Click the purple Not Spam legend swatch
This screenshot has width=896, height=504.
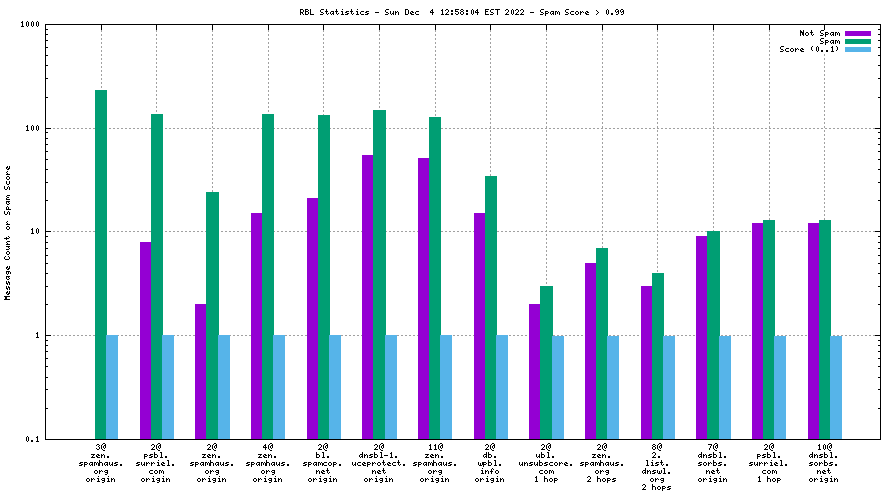click(858, 33)
